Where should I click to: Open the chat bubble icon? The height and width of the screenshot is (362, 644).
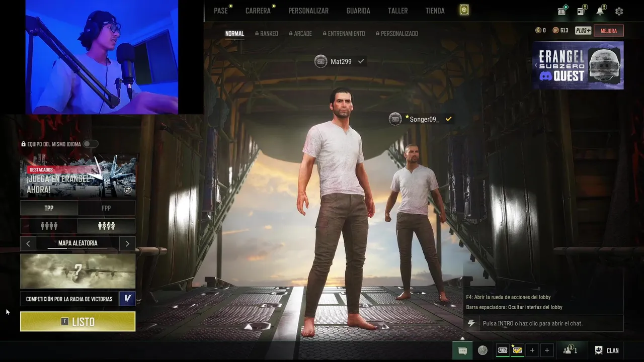(x=462, y=350)
